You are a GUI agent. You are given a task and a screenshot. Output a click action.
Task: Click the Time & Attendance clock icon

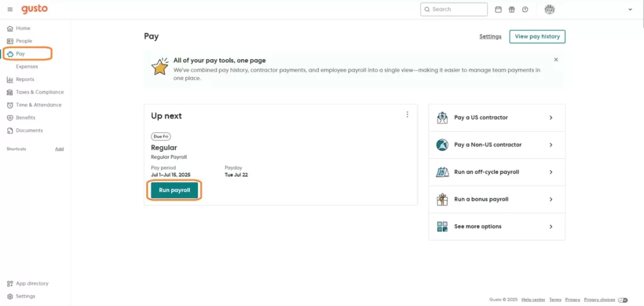(x=10, y=105)
